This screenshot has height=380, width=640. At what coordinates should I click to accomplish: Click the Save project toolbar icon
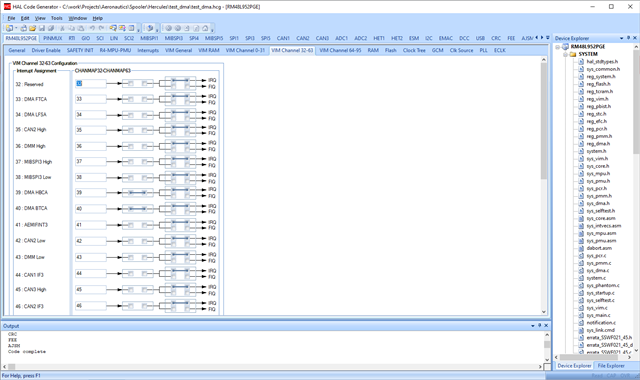coord(42,28)
